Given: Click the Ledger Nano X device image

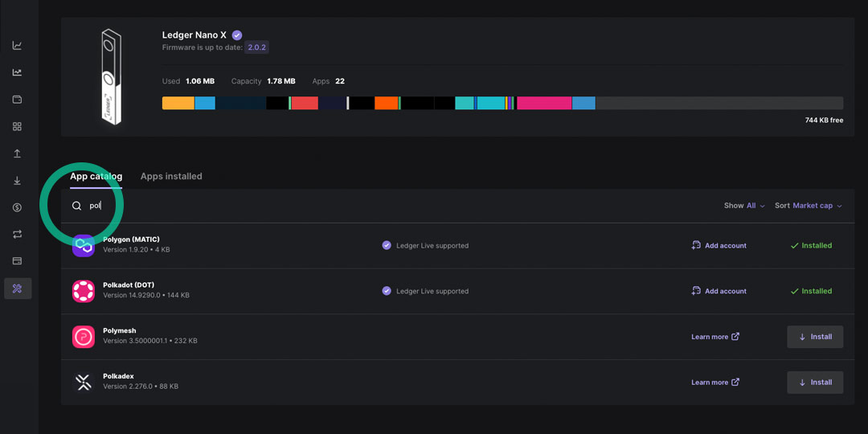Looking at the screenshot, I should pyautogui.click(x=111, y=76).
